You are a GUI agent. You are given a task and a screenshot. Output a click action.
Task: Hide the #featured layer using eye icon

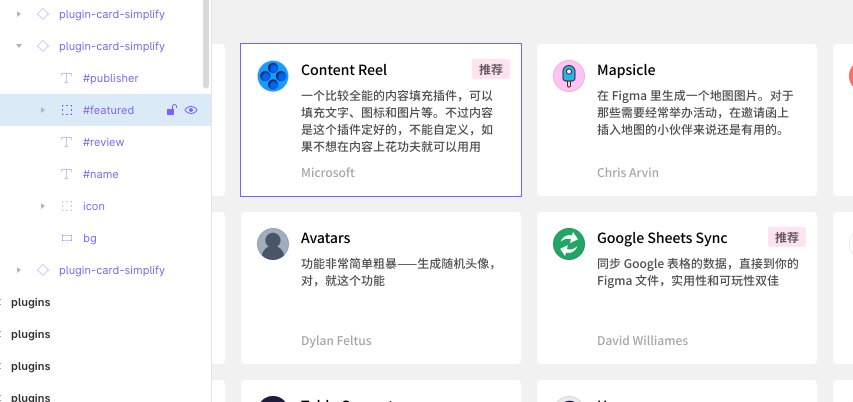[191, 110]
